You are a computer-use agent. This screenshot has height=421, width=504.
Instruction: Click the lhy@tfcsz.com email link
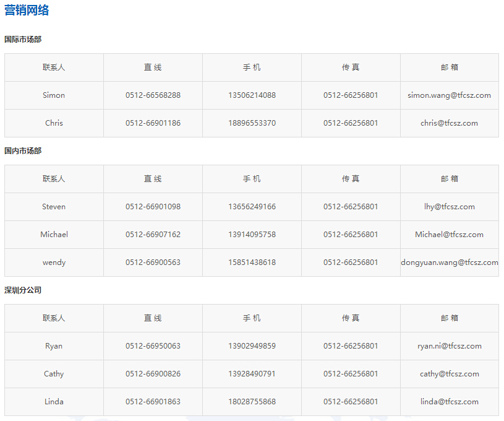tap(449, 207)
